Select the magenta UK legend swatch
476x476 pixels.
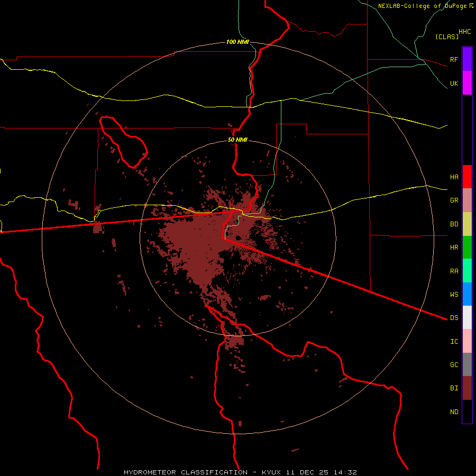[467, 83]
